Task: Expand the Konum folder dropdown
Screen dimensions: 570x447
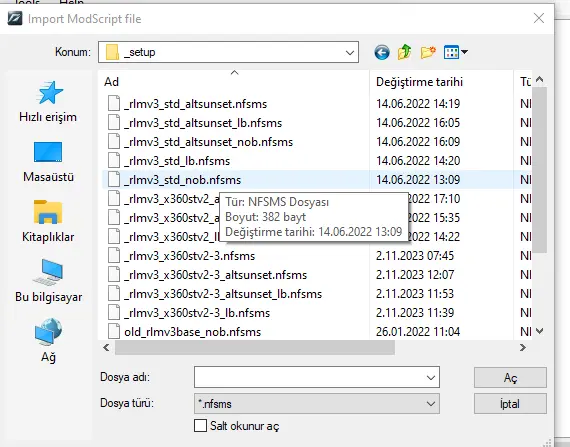Action: (x=349, y=52)
